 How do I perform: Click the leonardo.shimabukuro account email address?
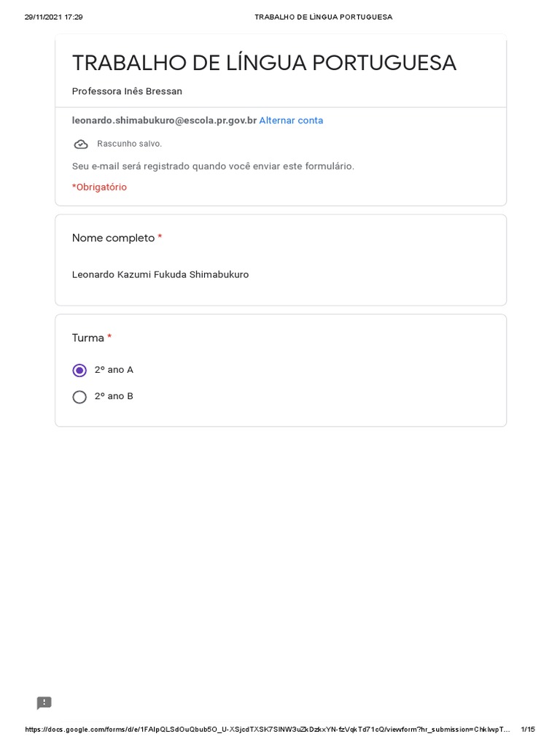tap(164, 120)
